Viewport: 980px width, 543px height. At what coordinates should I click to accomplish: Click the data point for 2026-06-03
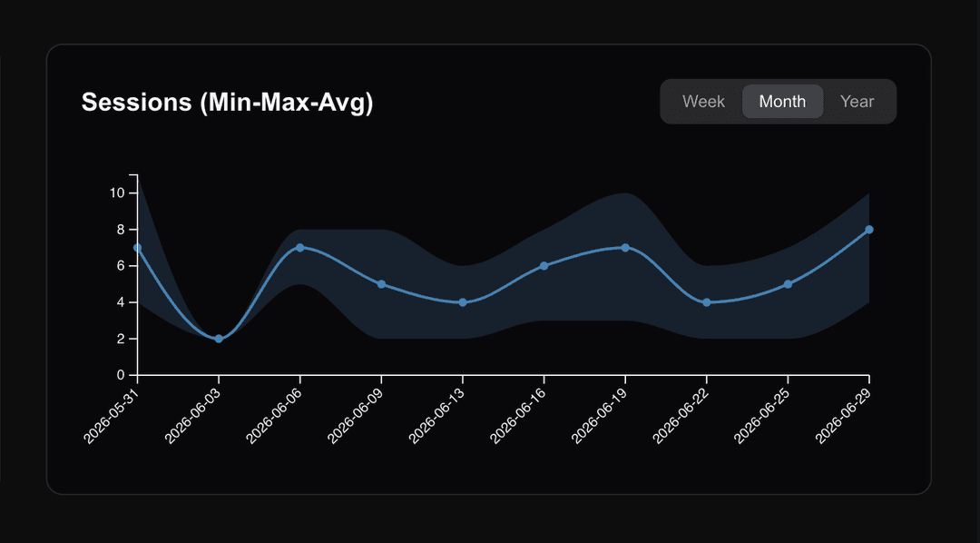pyautogui.click(x=219, y=339)
